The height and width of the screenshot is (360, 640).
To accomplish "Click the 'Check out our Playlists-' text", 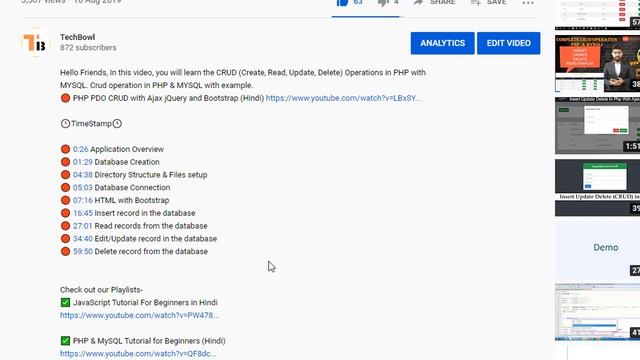I will [101, 290].
